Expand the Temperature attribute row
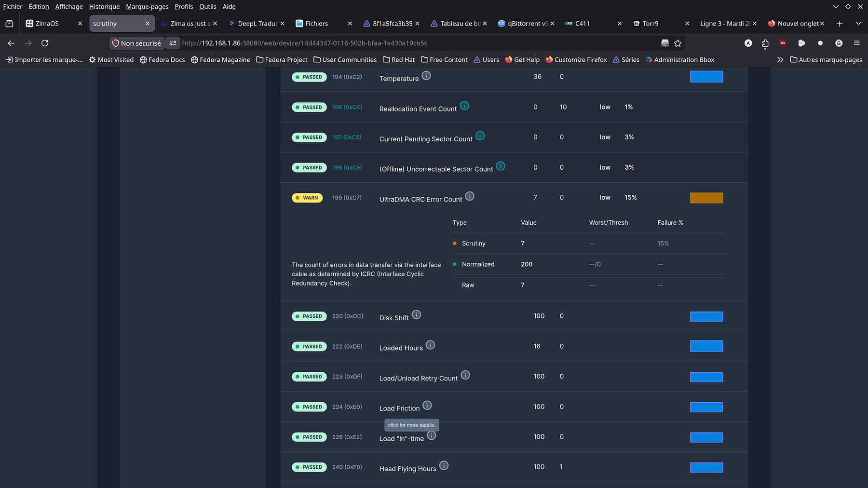Viewport: 868px width, 488px height. point(514,77)
